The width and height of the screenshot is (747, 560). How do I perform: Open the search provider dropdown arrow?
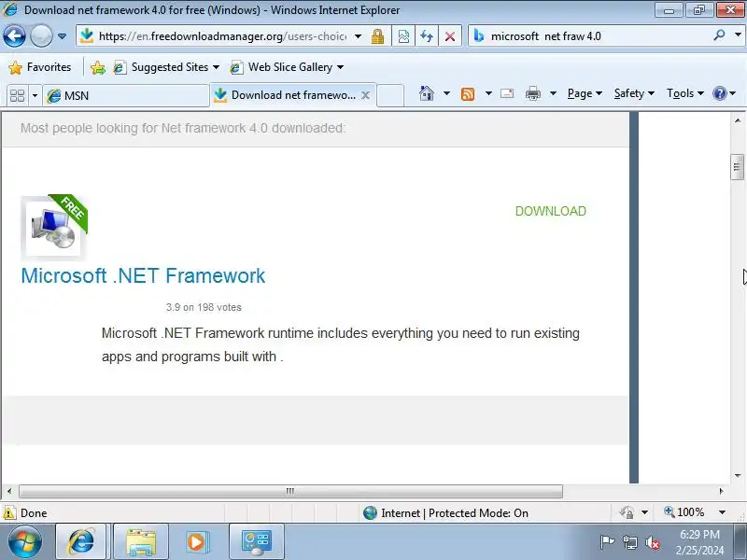click(738, 35)
